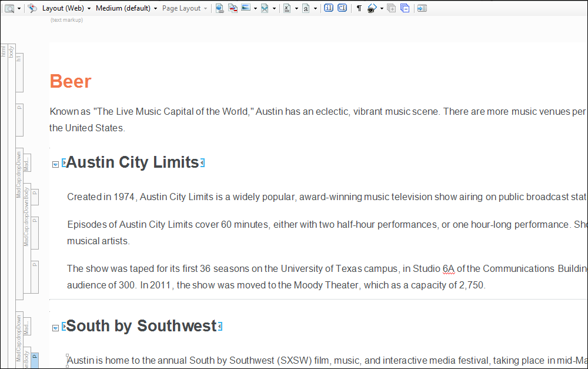This screenshot has height=369, width=588.
Task: Click the paragraph starting 'Episodes of Austin'
Action: coord(327,232)
